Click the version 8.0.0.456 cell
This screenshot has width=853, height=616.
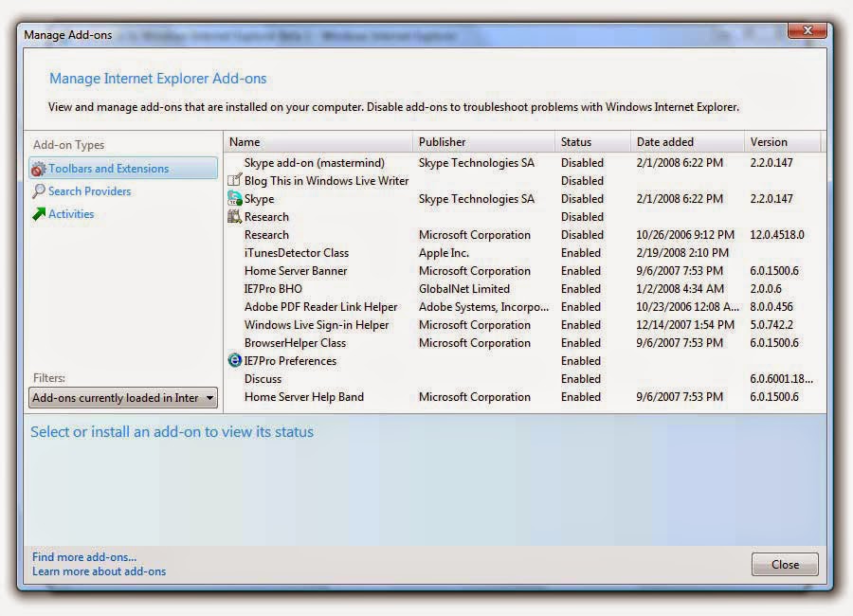[x=771, y=306]
